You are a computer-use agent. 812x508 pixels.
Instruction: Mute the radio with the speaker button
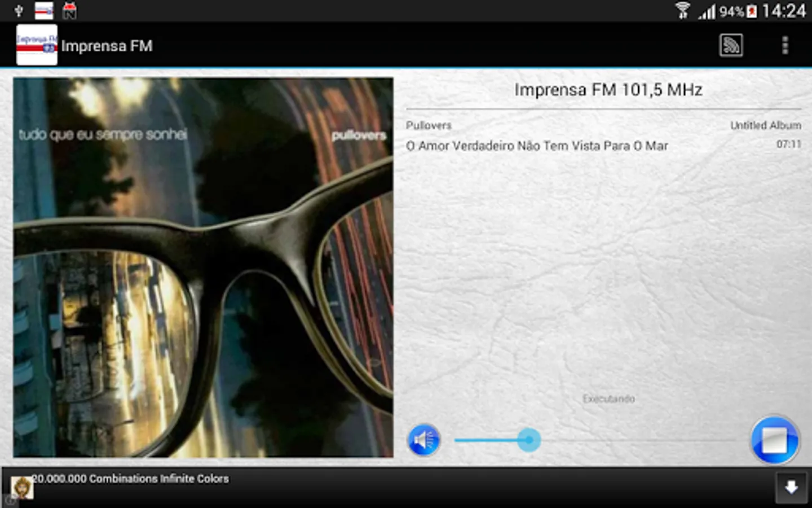[423, 440]
